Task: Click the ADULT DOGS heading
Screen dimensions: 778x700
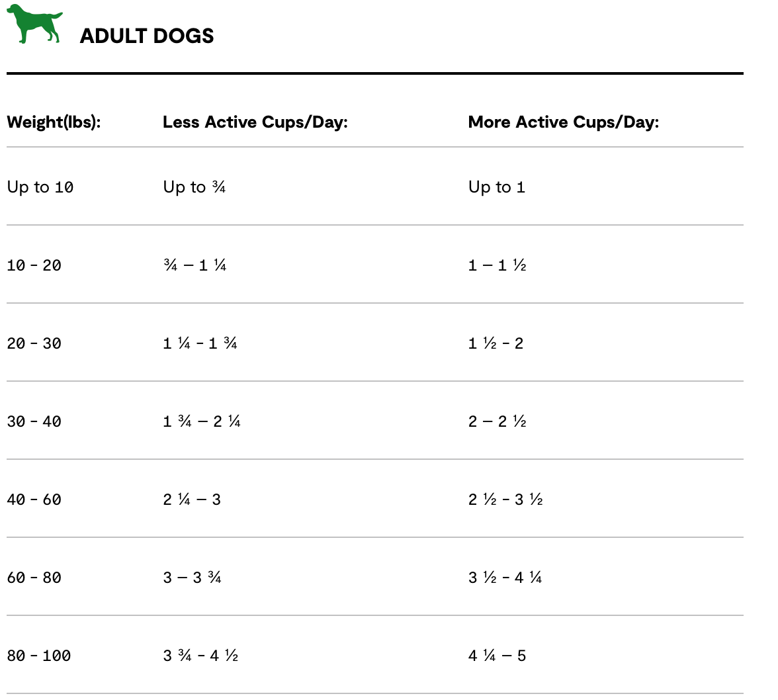Action: tap(147, 36)
